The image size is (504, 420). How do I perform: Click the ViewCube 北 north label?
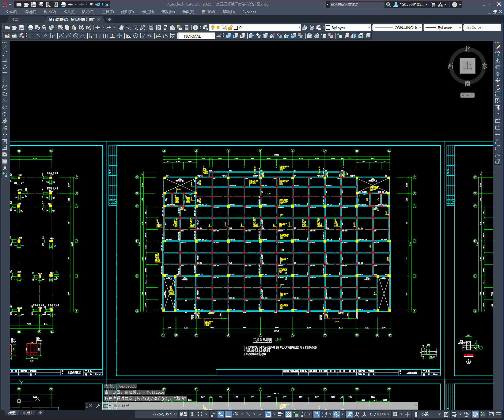[467, 49]
